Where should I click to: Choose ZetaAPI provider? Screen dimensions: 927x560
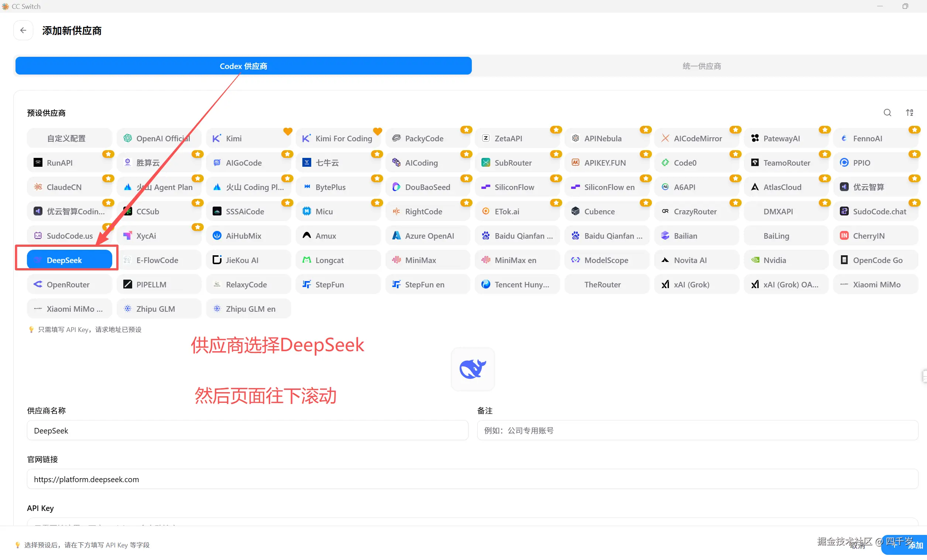click(x=517, y=138)
